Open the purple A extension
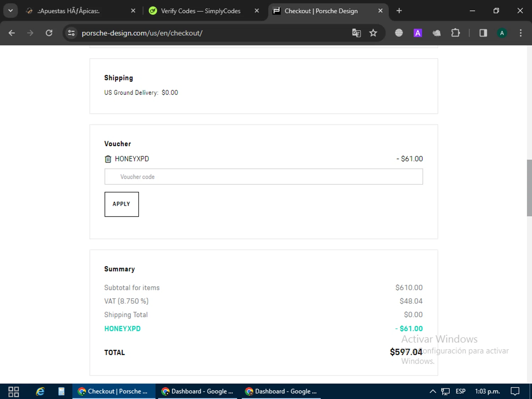 click(418, 33)
